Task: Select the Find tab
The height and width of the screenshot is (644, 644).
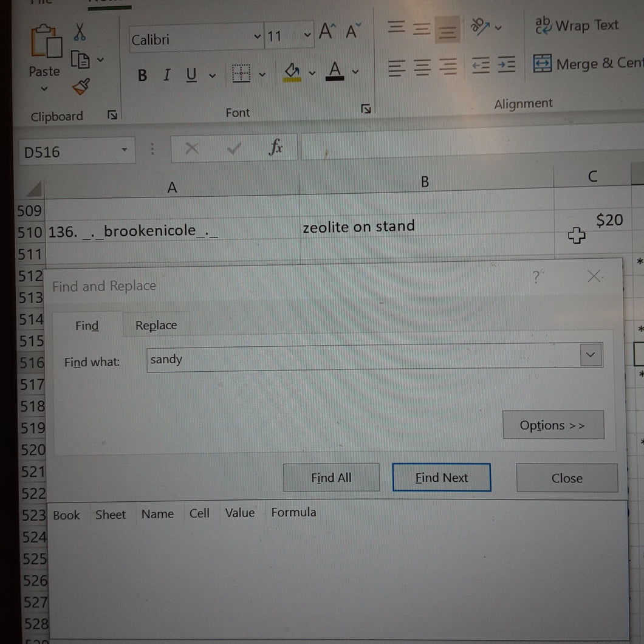Action: (87, 326)
